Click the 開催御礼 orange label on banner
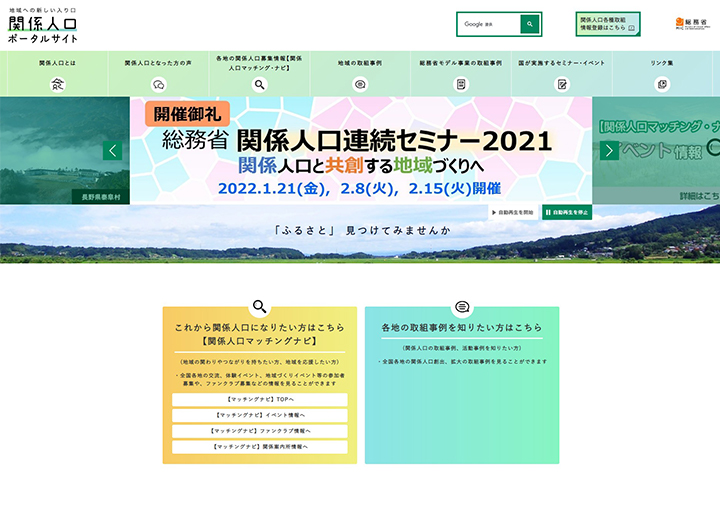Screen dimensions: 720x507 point(187,114)
